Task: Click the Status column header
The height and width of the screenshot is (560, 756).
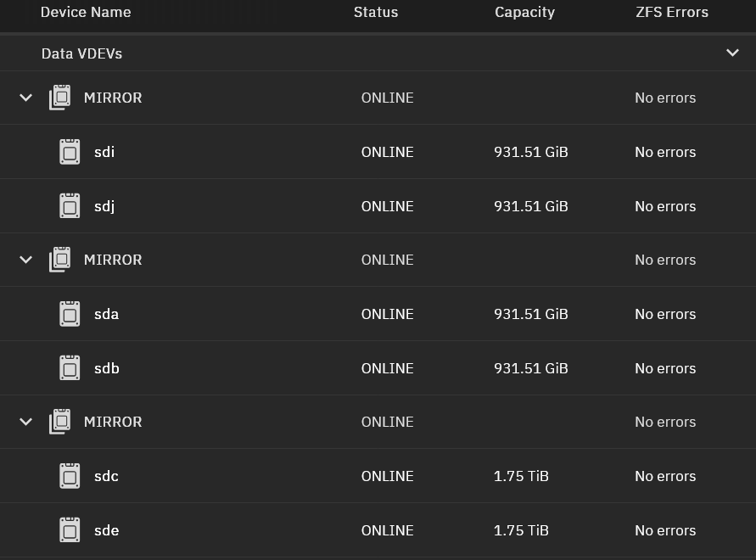Action: pos(376,12)
